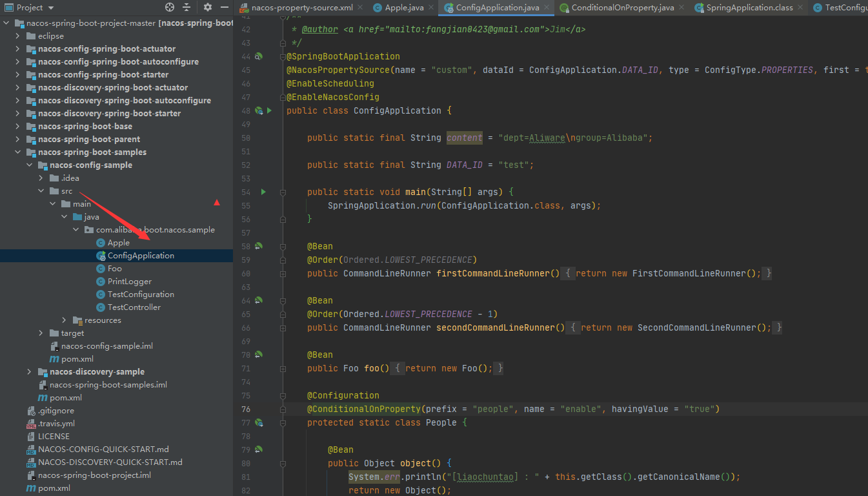Collapse the src folder in project tree
The height and width of the screenshot is (496, 868).
[x=41, y=191]
